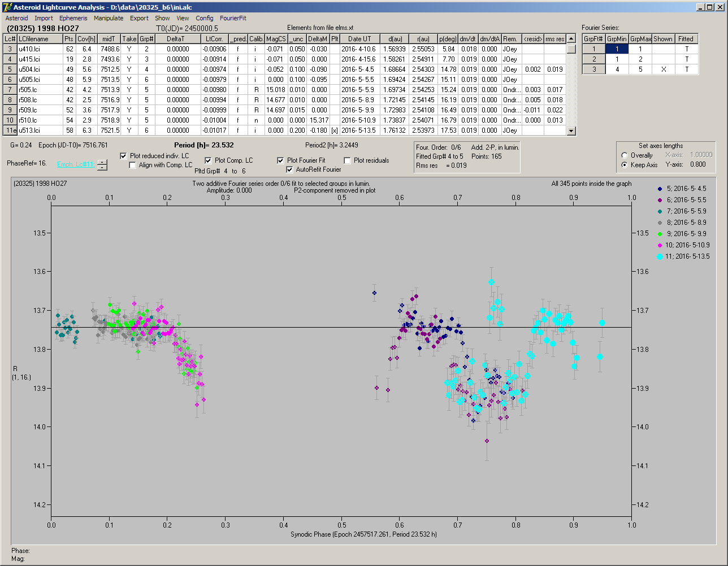Select the Overally axes radio button

625,155
